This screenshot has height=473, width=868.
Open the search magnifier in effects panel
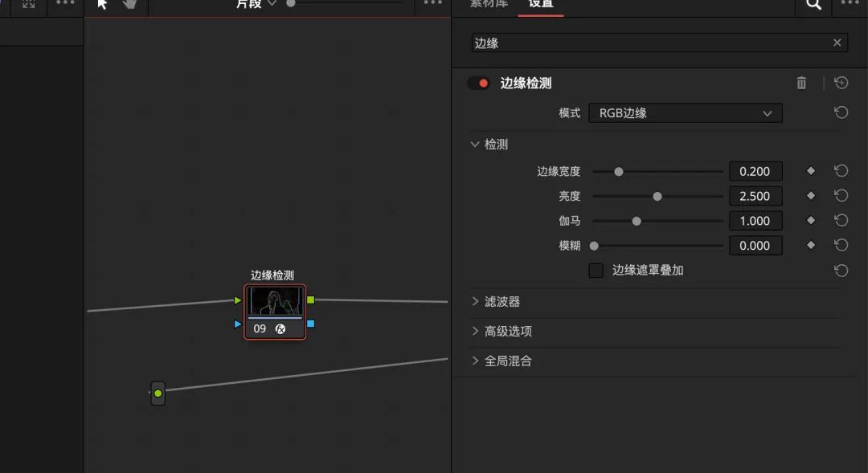[x=813, y=5]
